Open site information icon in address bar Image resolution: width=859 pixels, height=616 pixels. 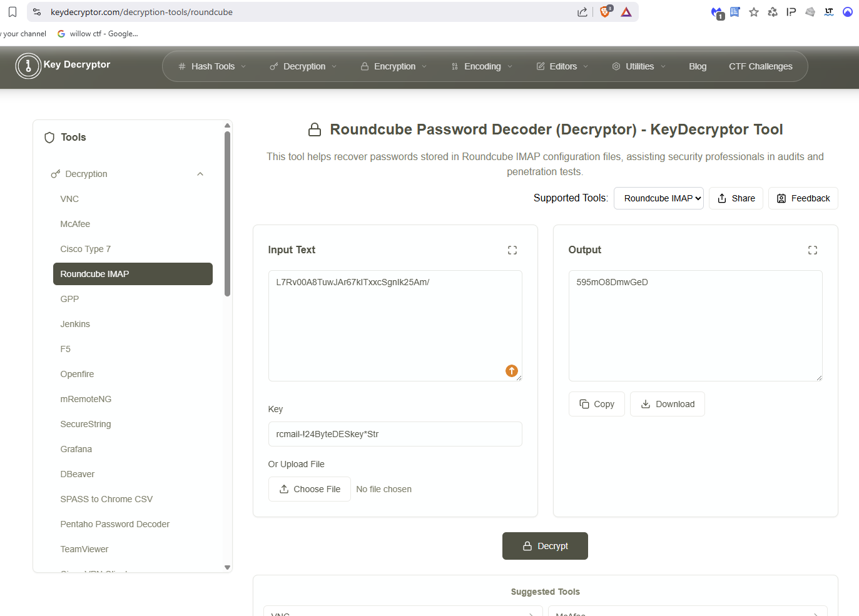(x=37, y=12)
